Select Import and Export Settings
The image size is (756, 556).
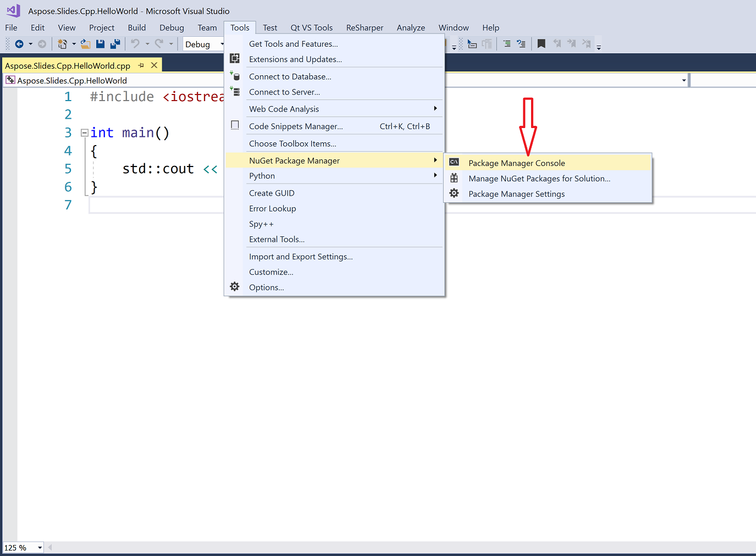point(334,257)
